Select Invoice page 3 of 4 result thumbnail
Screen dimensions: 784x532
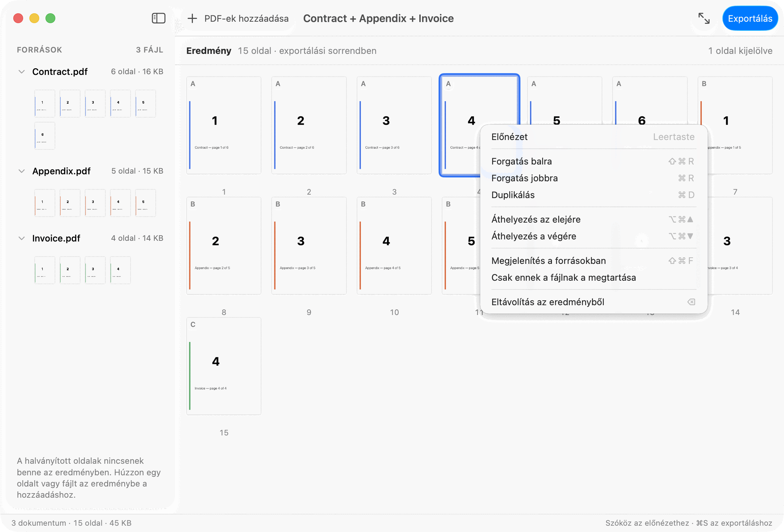(x=740, y=246)
